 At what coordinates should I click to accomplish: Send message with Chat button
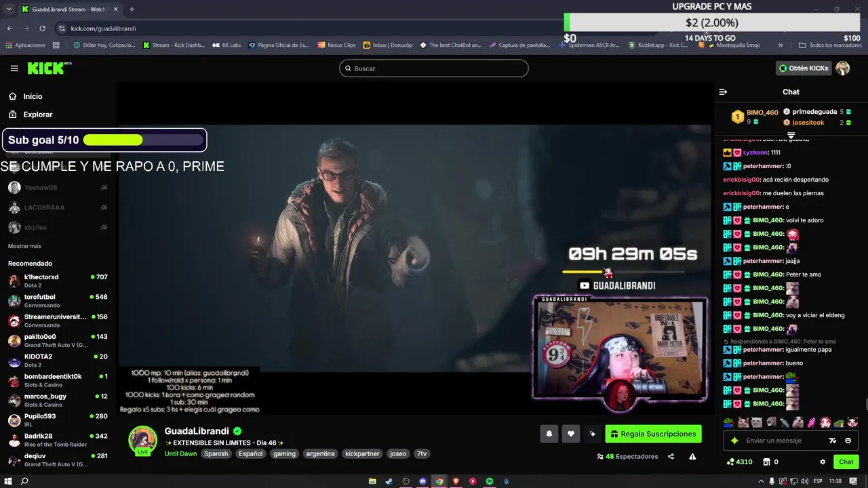coord(846,462)
